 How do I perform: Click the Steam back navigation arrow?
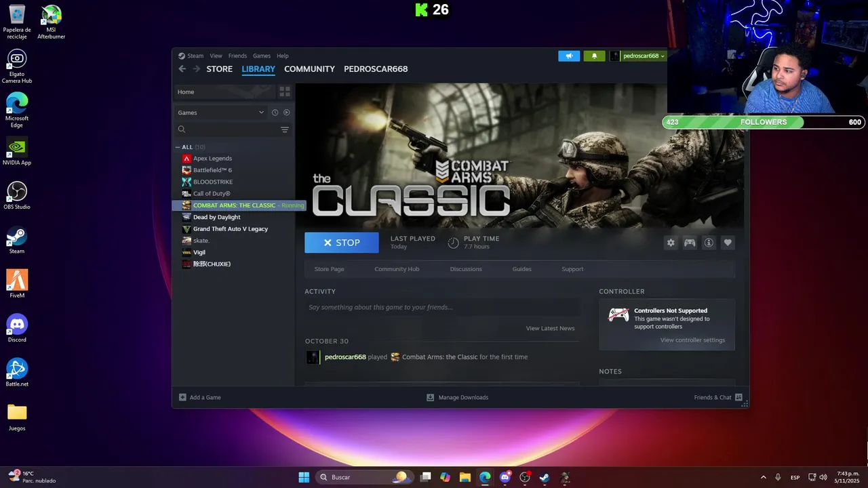182,69
